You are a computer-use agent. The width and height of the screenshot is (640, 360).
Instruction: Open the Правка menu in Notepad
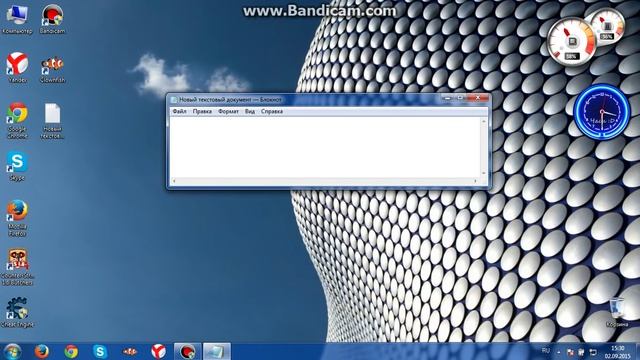(202, 111)
